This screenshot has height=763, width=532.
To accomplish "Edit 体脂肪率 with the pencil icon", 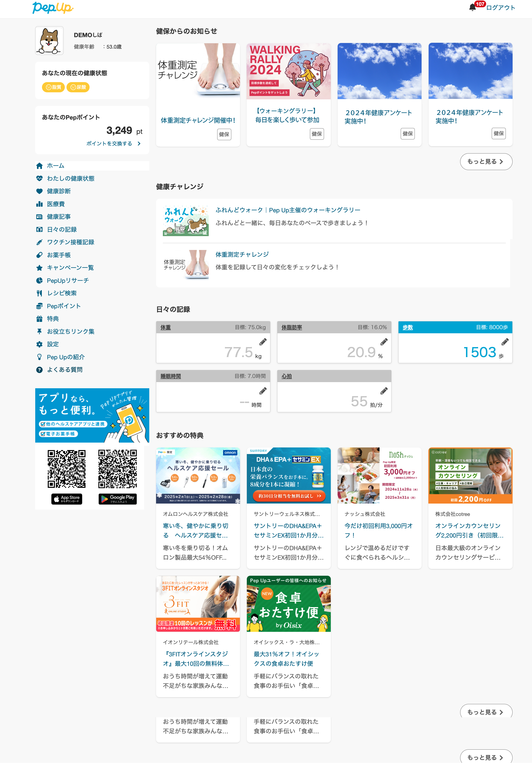I will coord(384,342).
